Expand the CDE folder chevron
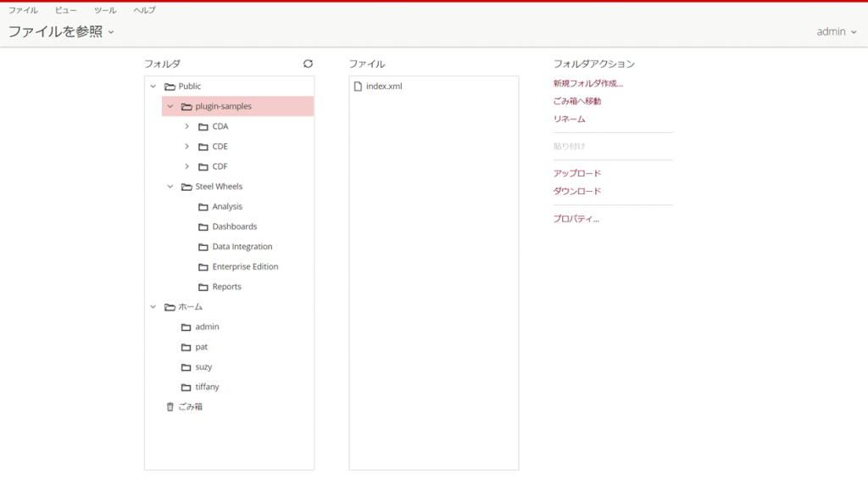Viewport: 868px width, 481px height. click(x=186, y=146)
